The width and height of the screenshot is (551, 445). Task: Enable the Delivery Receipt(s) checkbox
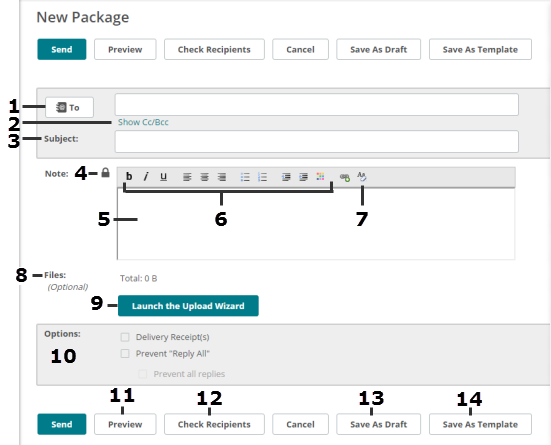click(x=125, y=337)
